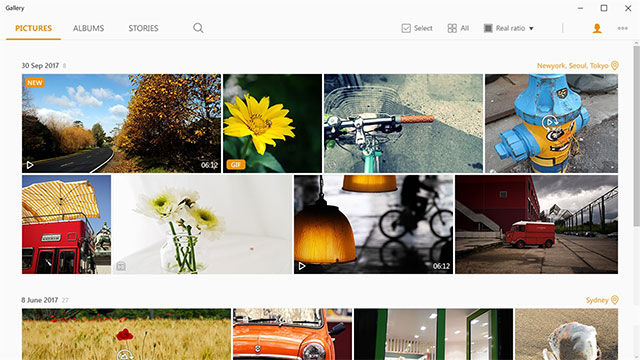Play the autumn road video
Screen dimensions: 640x360
(30, 165)
